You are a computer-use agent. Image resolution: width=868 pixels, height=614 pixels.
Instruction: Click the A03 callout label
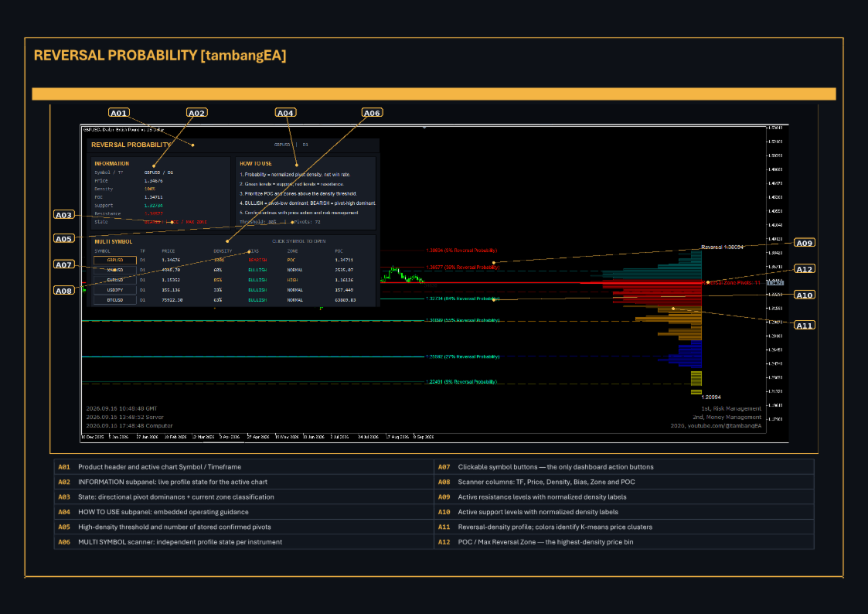(x=63, y=215)
